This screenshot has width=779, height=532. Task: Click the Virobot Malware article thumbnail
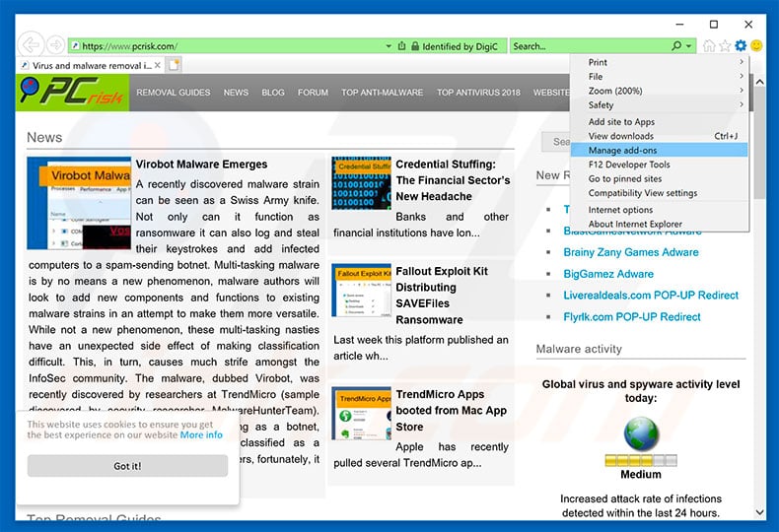pyautogui.click(x=79, y=203)
